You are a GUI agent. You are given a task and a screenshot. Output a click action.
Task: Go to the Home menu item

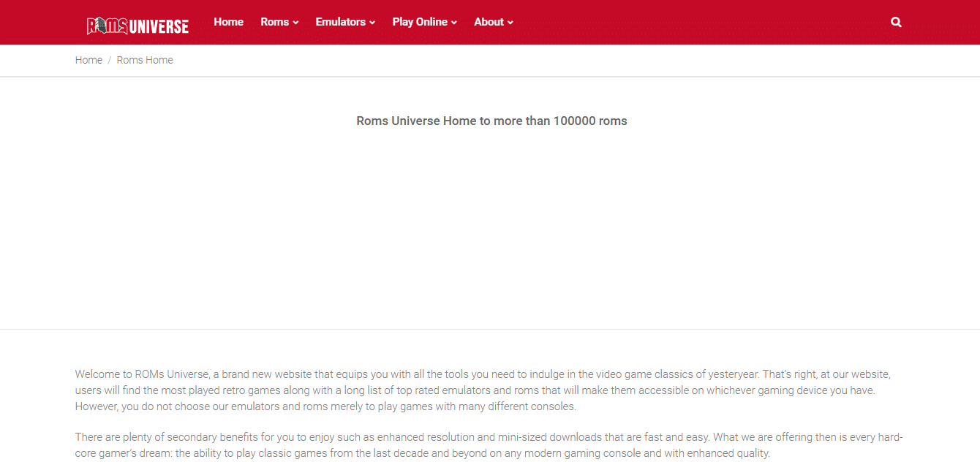point(228,22)
